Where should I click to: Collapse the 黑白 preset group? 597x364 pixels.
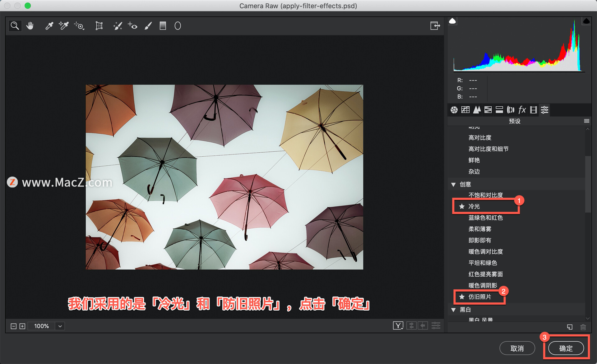453,310
